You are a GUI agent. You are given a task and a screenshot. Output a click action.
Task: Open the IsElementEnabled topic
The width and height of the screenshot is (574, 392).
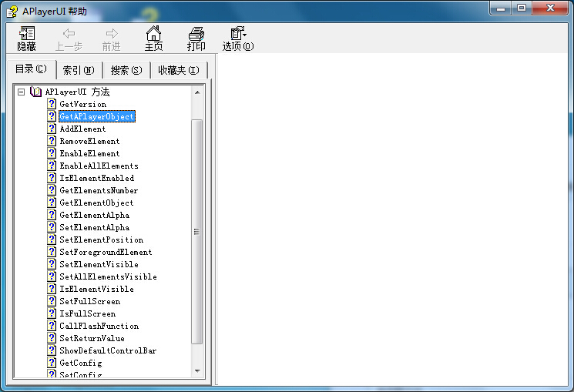tap(97, 178)
